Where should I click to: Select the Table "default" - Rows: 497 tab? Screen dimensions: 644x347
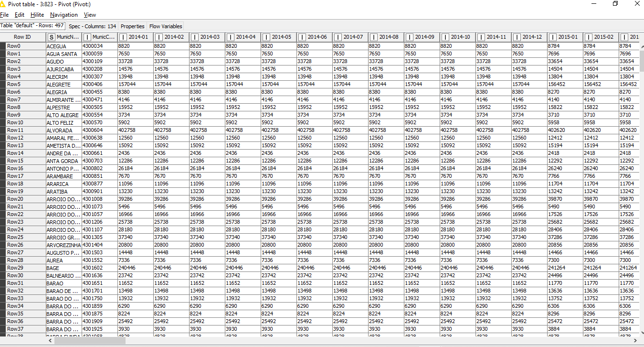[x=32, y=26]
